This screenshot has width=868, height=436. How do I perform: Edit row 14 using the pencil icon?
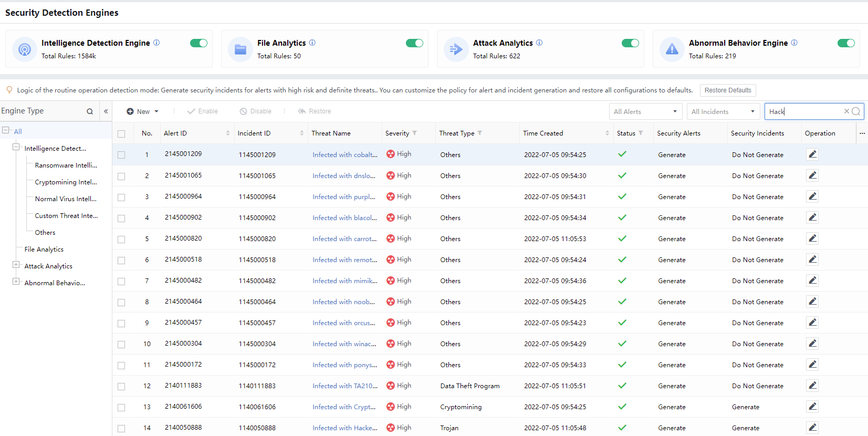pos(812,428)
